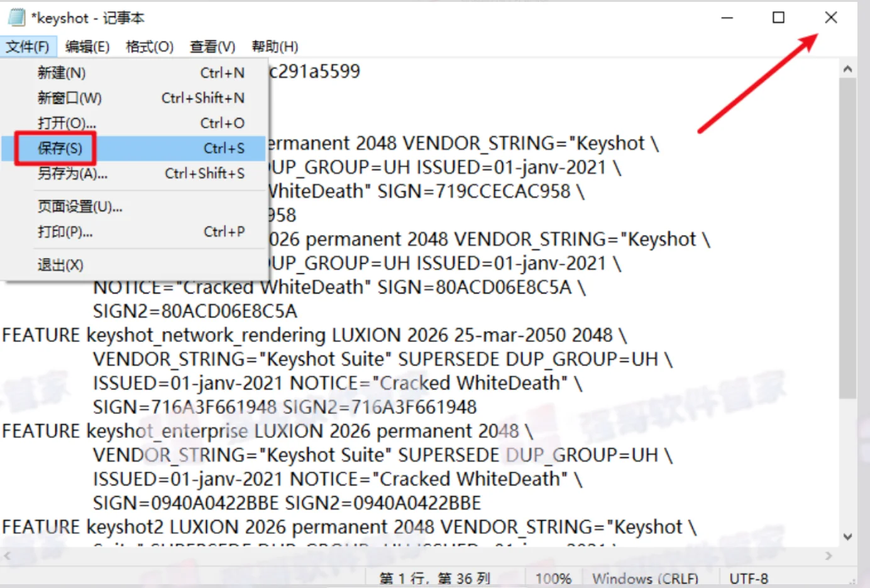Choose 打印(P)... from the file menu
The width and height of the screenshot is (870, 588).
click(x=133, y=232)
